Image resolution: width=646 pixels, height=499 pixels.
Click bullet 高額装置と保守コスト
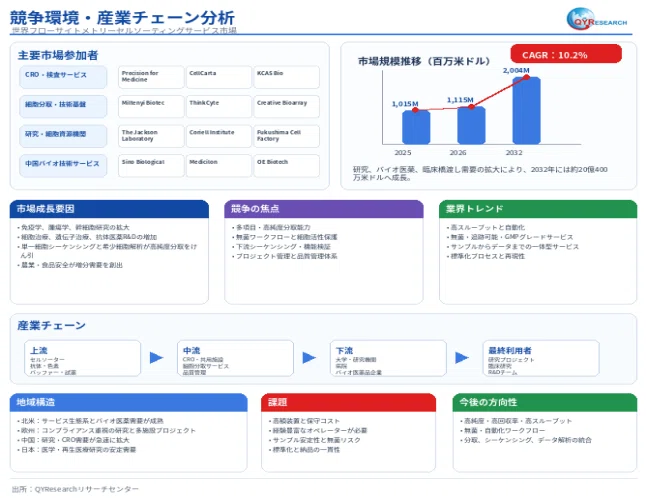[x=304, y=421]
